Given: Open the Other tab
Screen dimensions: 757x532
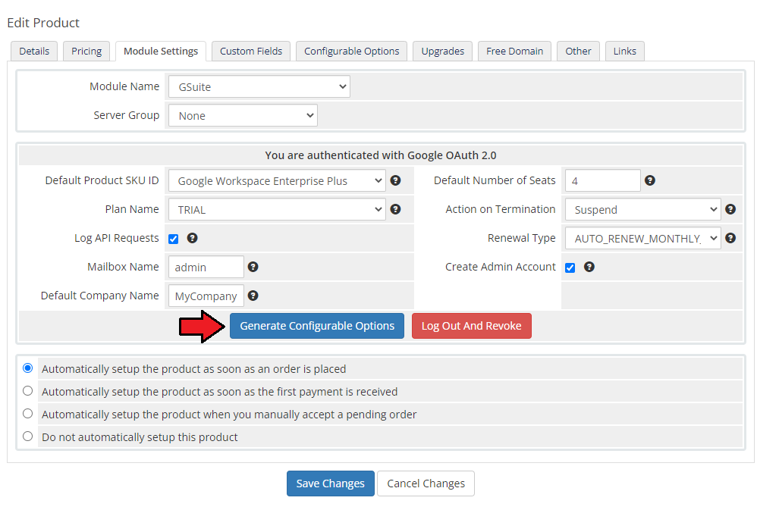Looking at the screenshot, I should [579, 51].
